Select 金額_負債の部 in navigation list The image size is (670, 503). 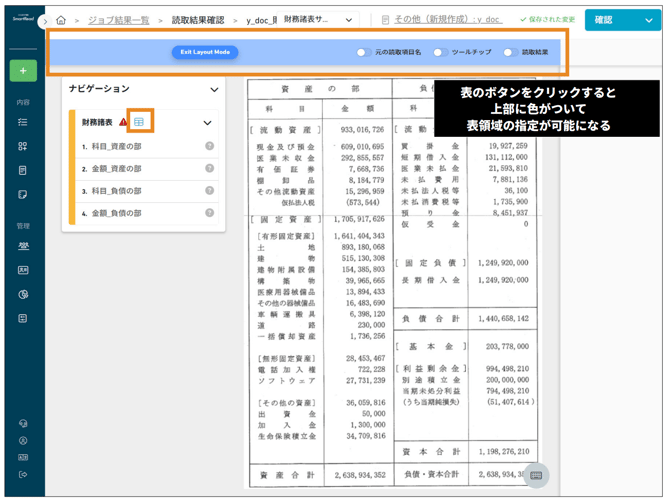coord(116,212)
